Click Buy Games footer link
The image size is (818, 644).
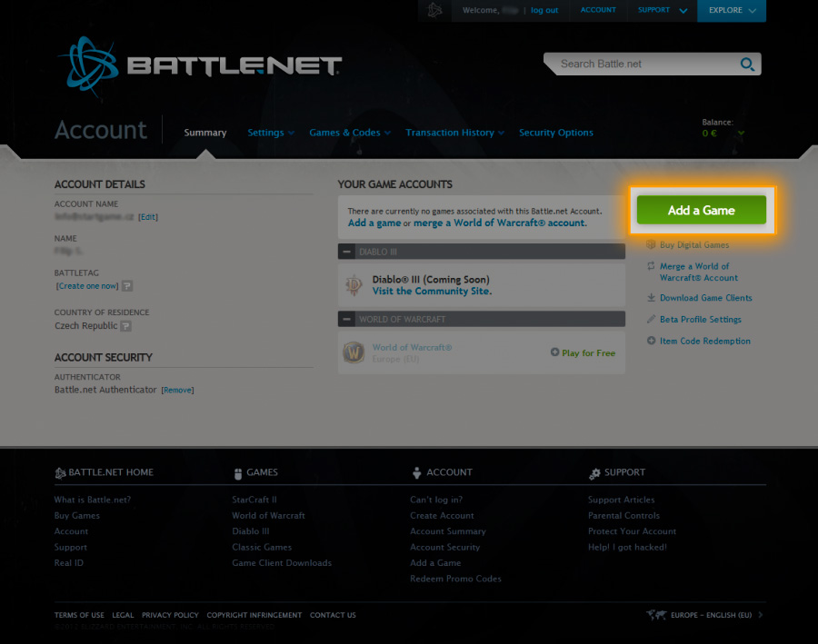point(76,515)
